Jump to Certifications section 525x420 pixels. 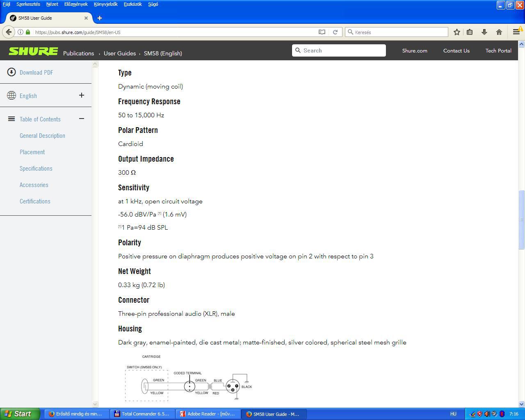pyautogui.click(x=35, y=201)
